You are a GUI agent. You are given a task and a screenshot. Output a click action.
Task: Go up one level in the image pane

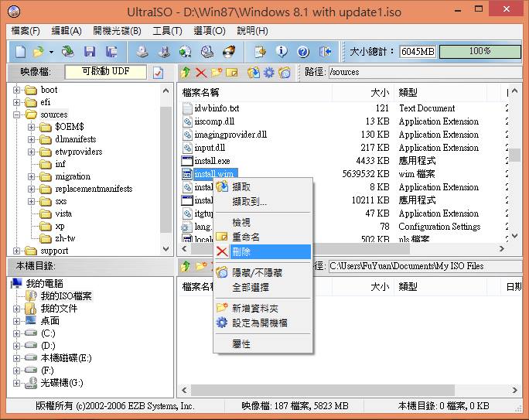tap(186, 72)
